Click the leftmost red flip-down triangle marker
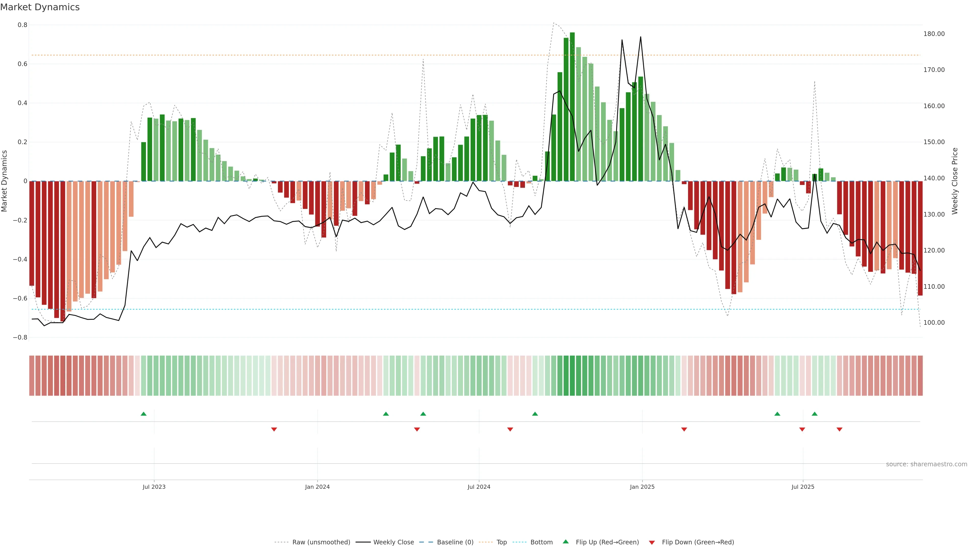980x551 pixels. [x=274, y=429]
